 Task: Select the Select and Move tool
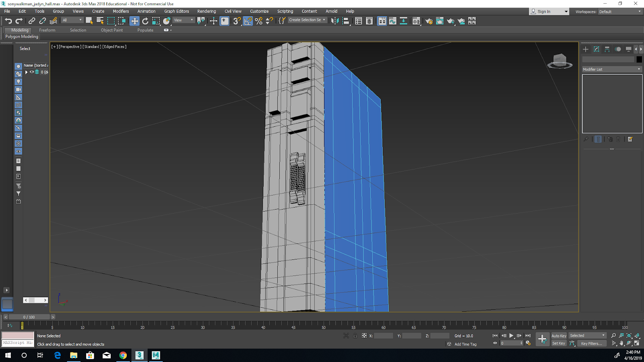point(134,21)
